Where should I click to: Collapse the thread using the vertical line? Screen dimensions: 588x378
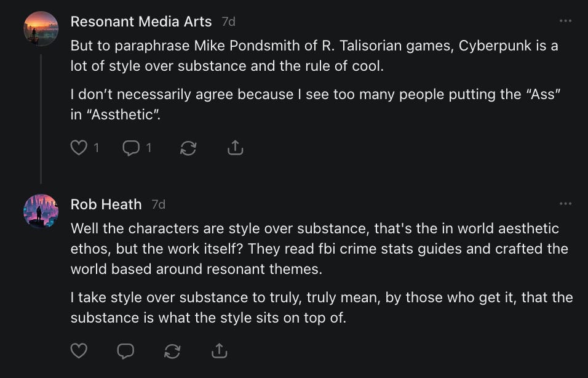pos(41,117)
